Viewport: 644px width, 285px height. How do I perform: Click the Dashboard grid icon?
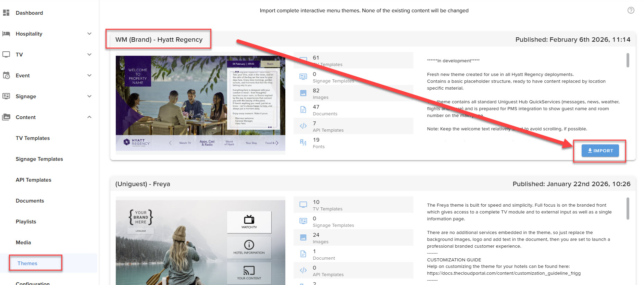pos(6,13)
